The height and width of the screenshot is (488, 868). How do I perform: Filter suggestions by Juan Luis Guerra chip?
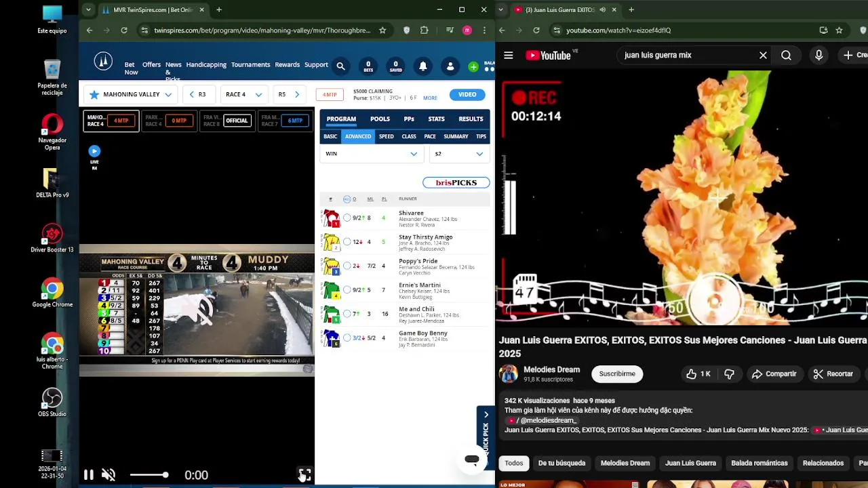pyautogui.click(x=690, y=463)
